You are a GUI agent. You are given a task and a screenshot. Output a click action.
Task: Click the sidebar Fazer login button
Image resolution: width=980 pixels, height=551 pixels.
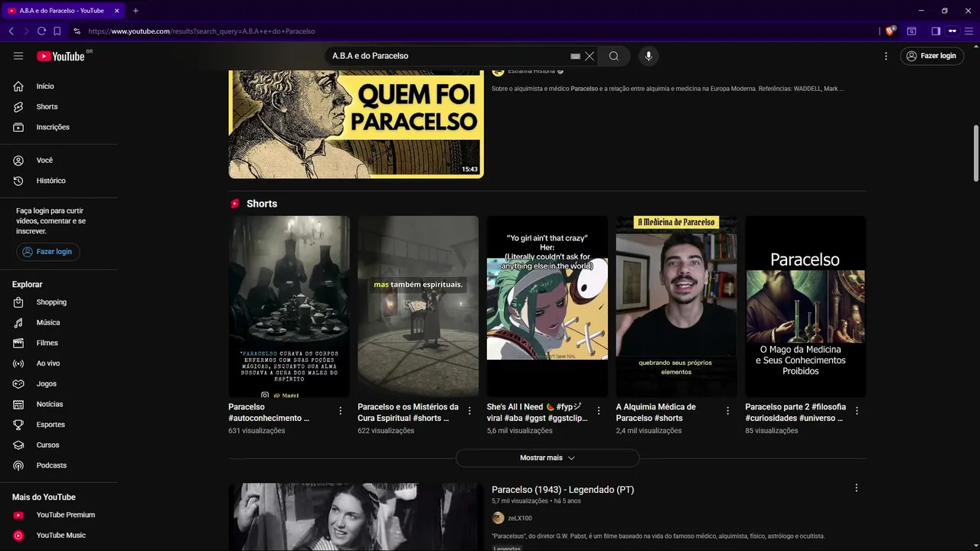coord(48,252)
